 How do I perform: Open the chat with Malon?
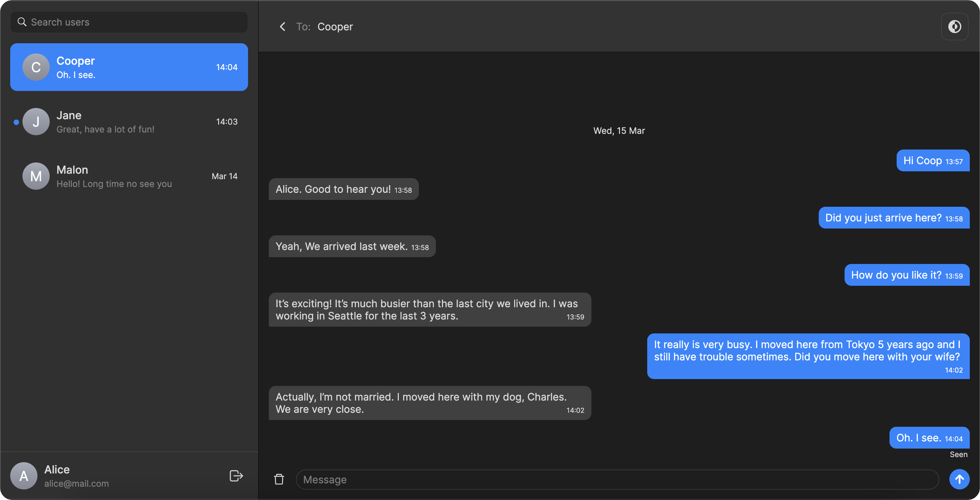pos(129,176)
